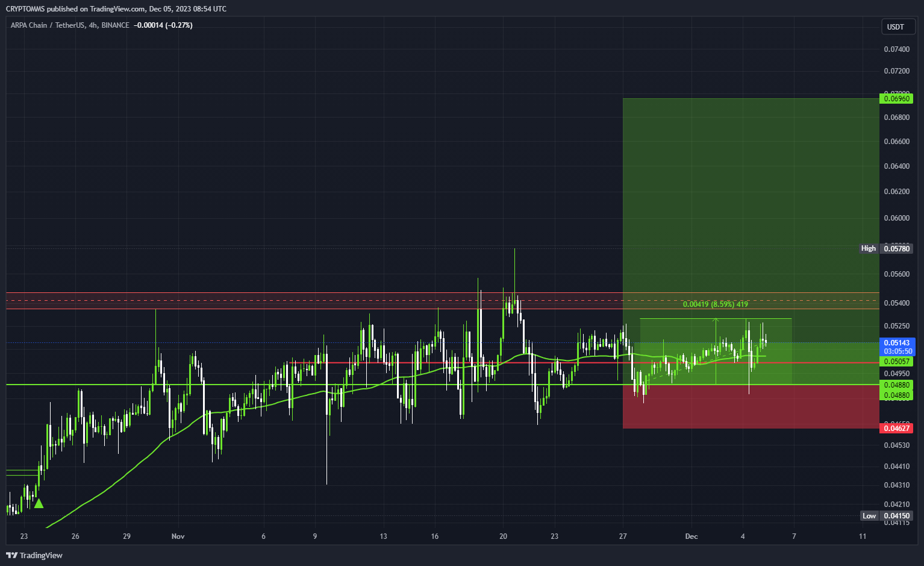Screen dimensions: 924x566
Task: Click the 0.06960 take-profit price label
Action: coord(896,98)
